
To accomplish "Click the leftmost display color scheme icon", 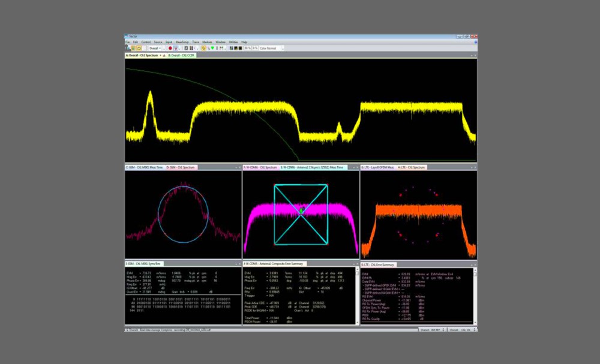I will click(232, 48).
